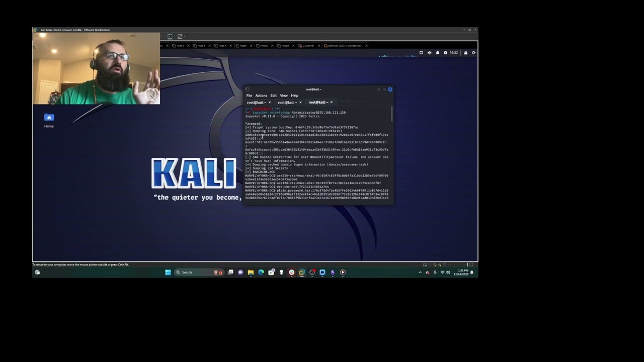Open Slack on the Windows taskbar
The width and height of the screenshot is (644, 362).
(x=291, y=272)
